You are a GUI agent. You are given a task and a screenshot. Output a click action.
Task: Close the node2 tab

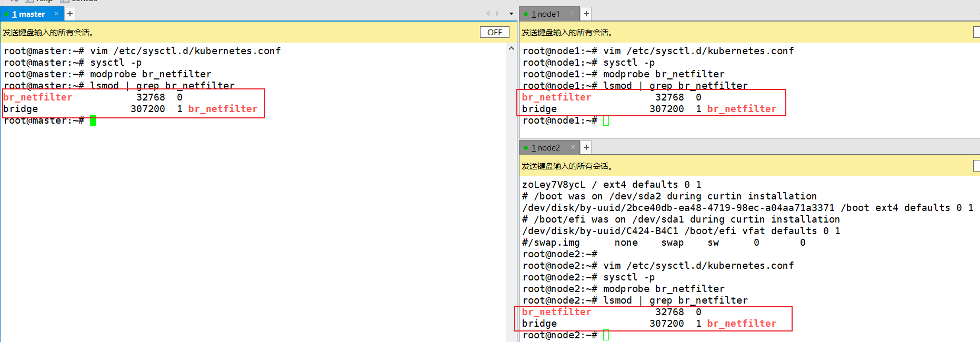pos(573,147)
